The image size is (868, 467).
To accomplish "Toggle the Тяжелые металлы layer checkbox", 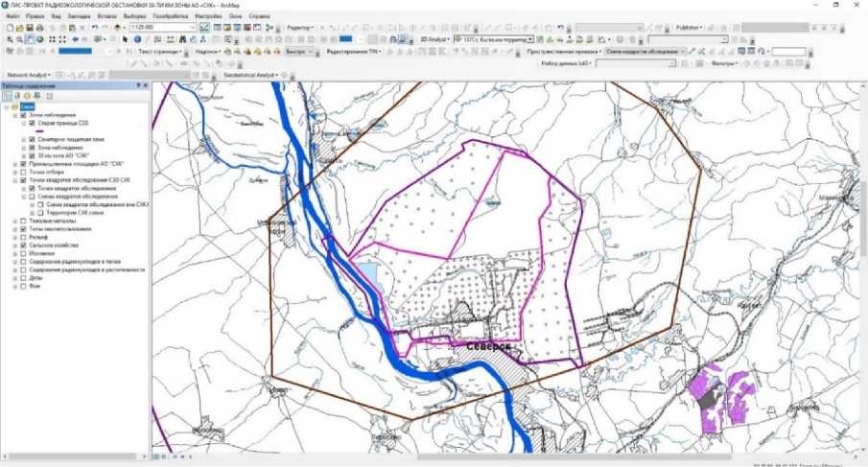I will click(23, 221).
